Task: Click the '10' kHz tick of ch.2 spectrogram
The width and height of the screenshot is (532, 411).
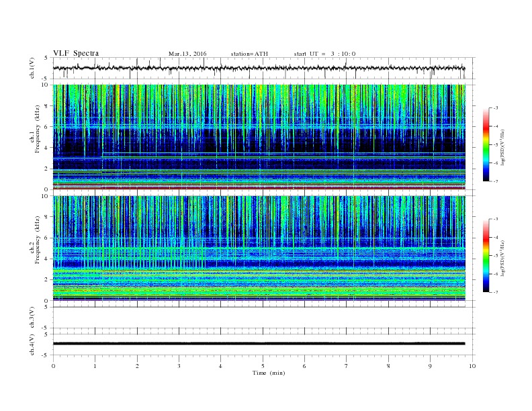Action: (x=46, y=195)
